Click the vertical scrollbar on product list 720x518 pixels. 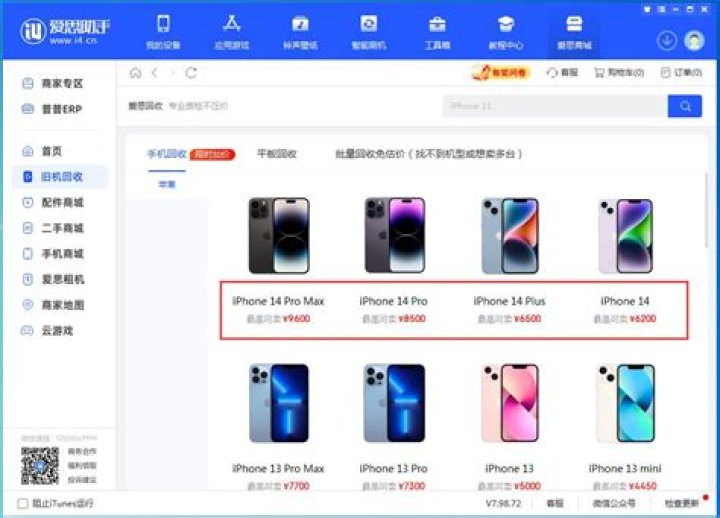pyautogui.click(x=706, y=211)
